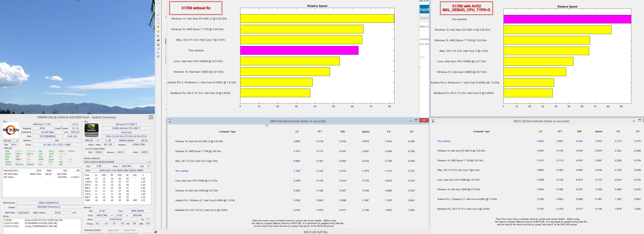Click the magic wand effects icon
The image size is (644, 234).
[x=158, y=40]
